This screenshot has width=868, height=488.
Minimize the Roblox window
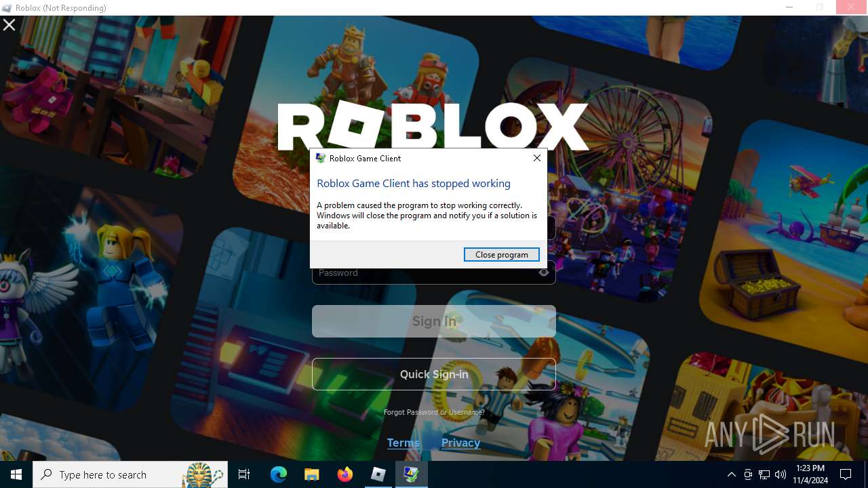click(x=789, y=7)
